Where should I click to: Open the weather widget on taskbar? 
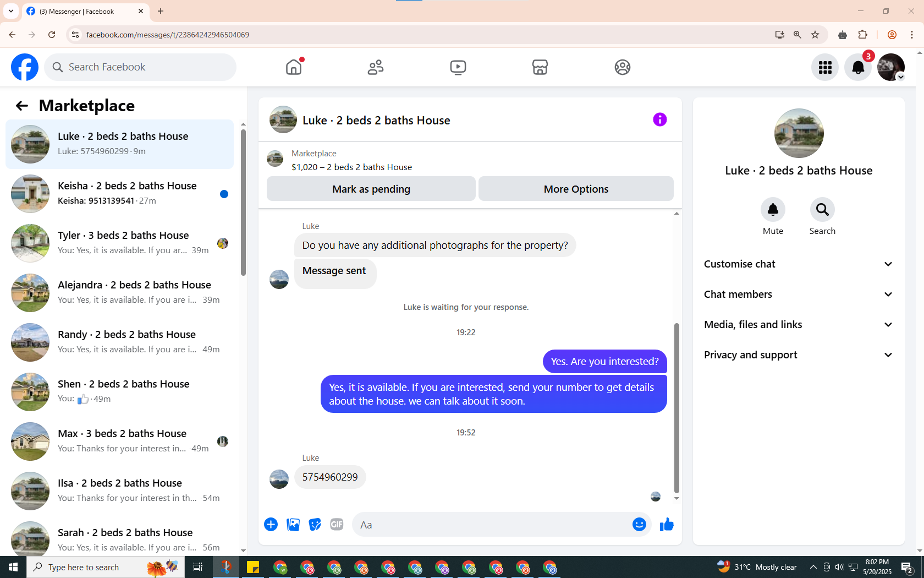tap(757, 567)
